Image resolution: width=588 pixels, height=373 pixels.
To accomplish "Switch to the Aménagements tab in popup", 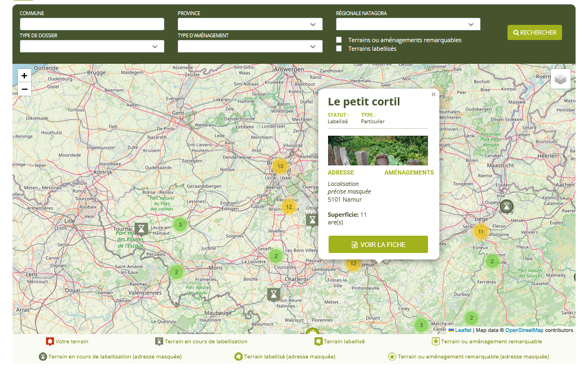I will click(409, 173).
